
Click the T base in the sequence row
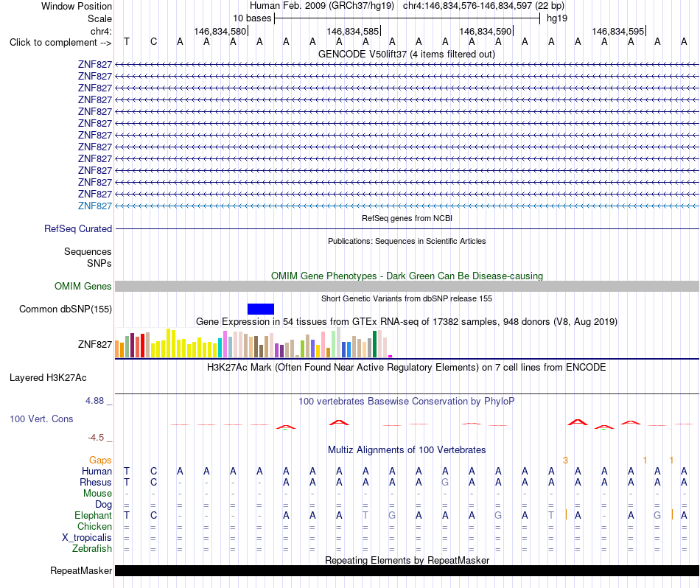coord(127,42)
